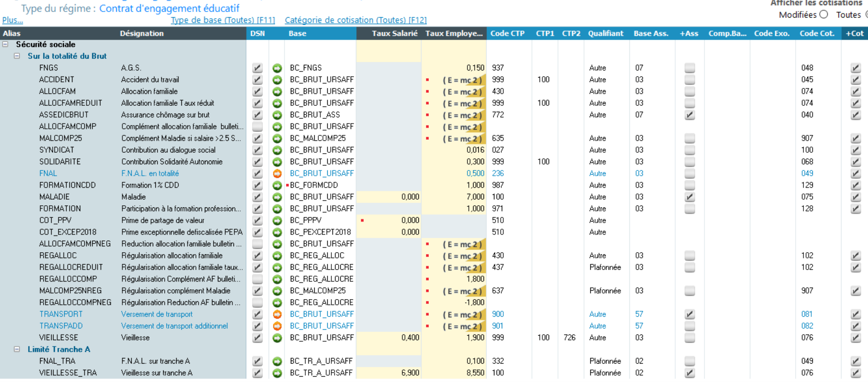This screenshot has height=382, width=868.
Task: Click the BC_FORMCDD base cell
Action: pyautogui.click(x=314, y=185)
